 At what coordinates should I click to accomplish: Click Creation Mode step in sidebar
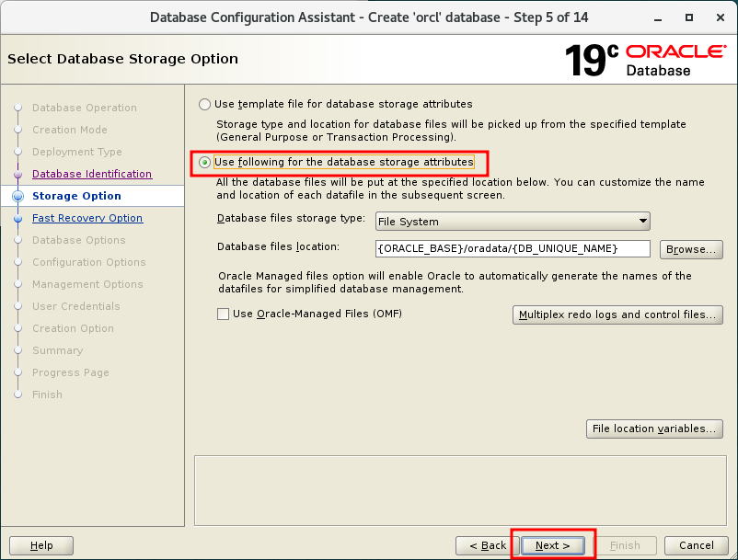70,130
